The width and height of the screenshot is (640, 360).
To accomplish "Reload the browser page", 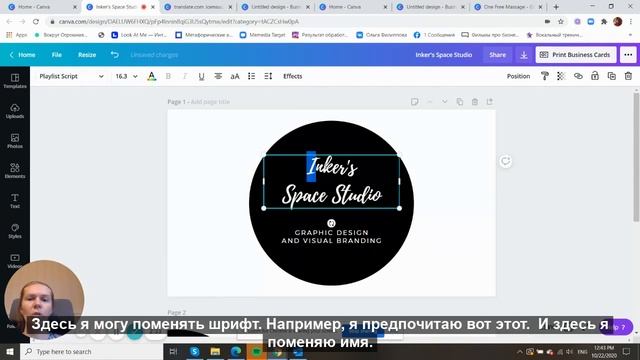I will [36, 22].
